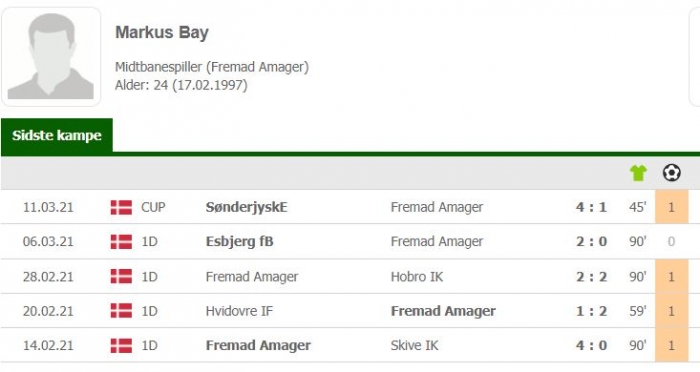The image size is (700, 372).
Task: Open the SønderjyskE team link
Action: coord(246,207)
